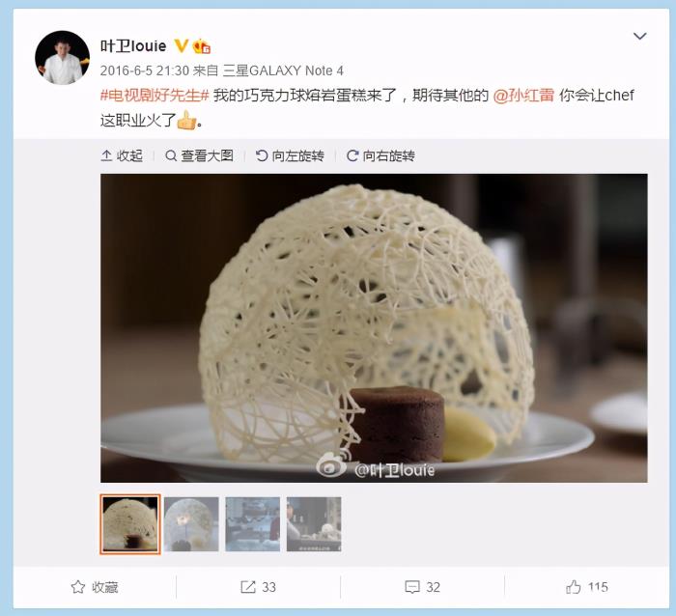The width and height of the screenshot is (676, 616).
Task: Click the main chocolate lava cake photo
Action: click(374, 328)
